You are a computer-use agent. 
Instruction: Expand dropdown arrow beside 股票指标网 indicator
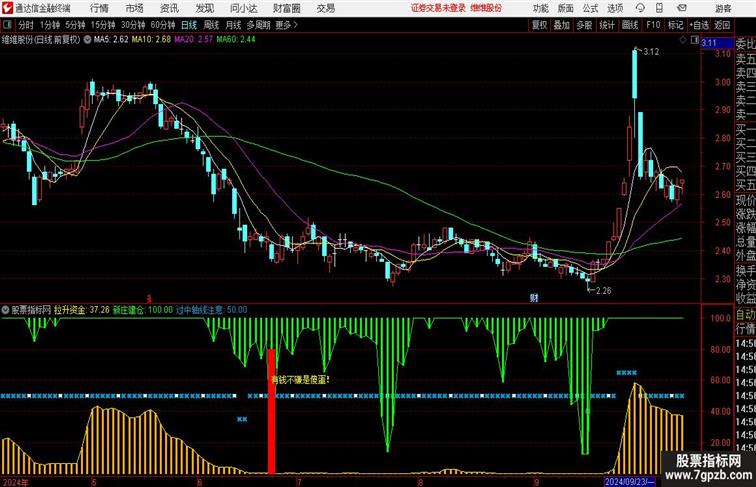pos(6,310)
